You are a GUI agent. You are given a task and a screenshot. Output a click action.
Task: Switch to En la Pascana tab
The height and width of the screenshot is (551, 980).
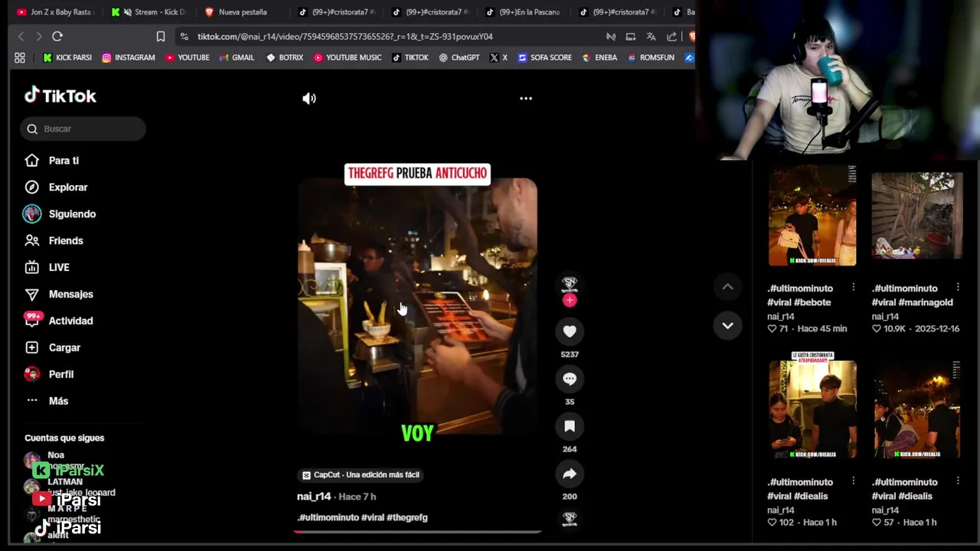pyautogui.click(x=524, y=11)
